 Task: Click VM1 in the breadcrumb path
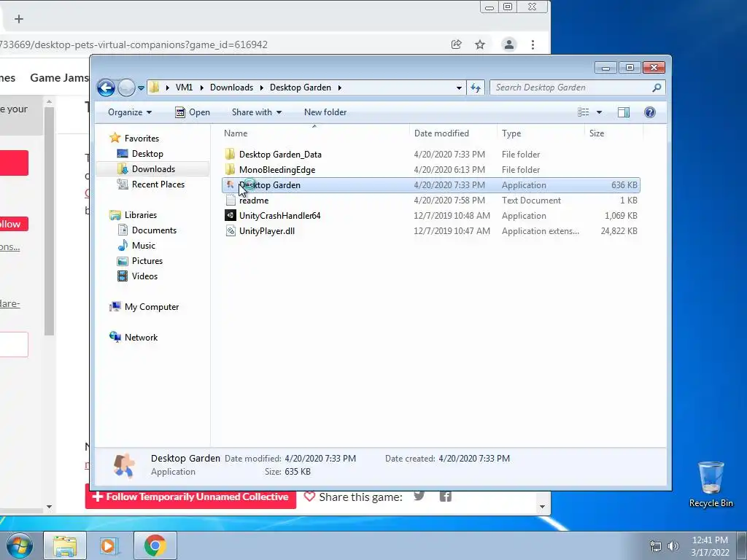click(184, 87)
